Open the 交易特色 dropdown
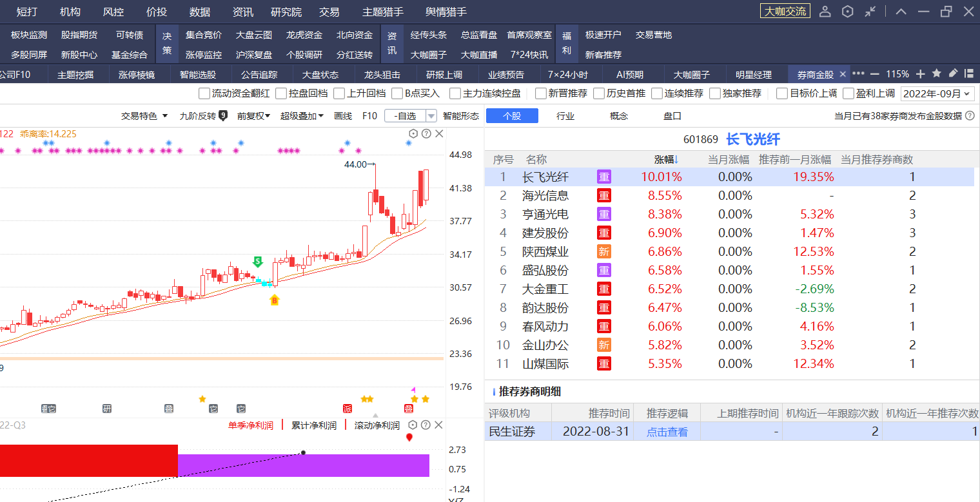Image resolution: width=980 pixels, height=502 pixels. (144, 116)
